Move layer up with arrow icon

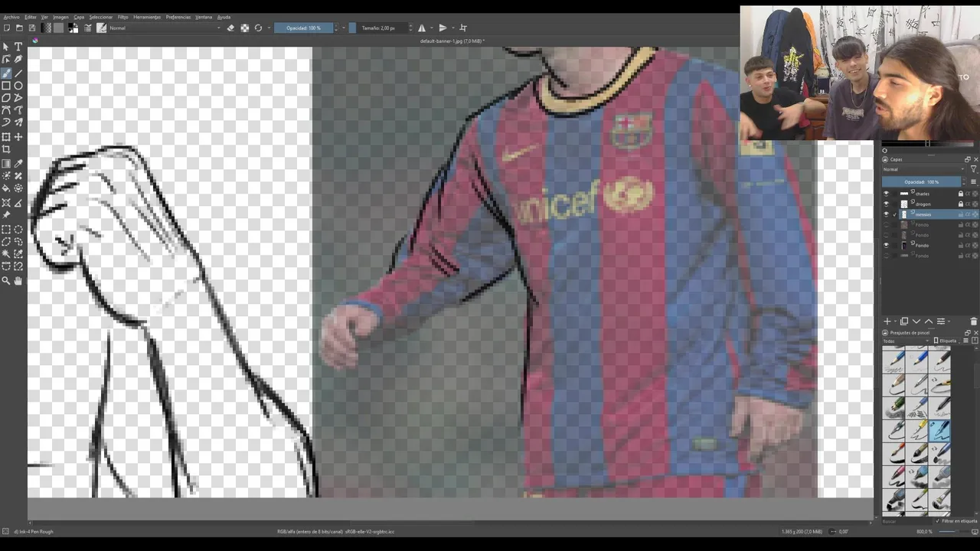[929, 321]
